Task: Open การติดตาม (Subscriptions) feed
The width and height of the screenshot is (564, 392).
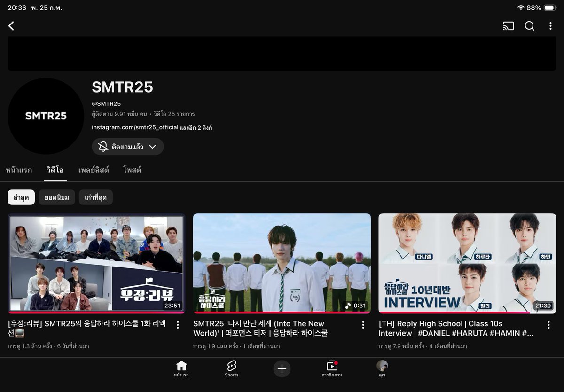Action: pos(332,369)
